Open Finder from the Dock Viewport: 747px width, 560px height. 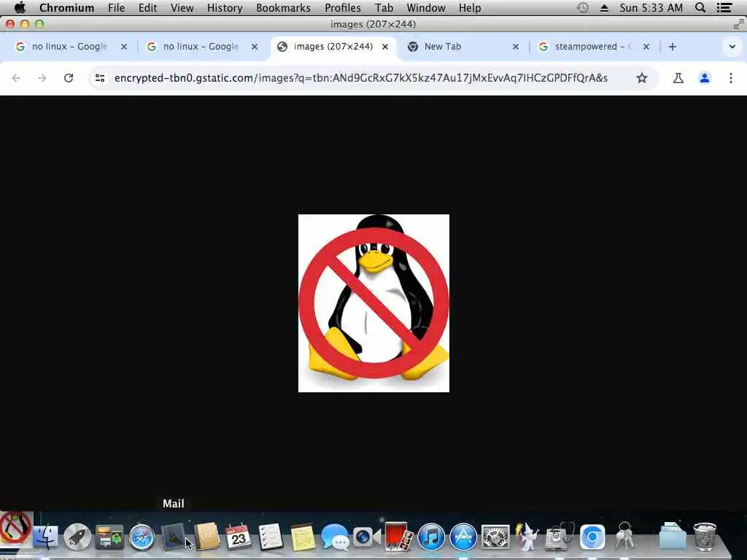pyautogui.click(x=46, y=537)
